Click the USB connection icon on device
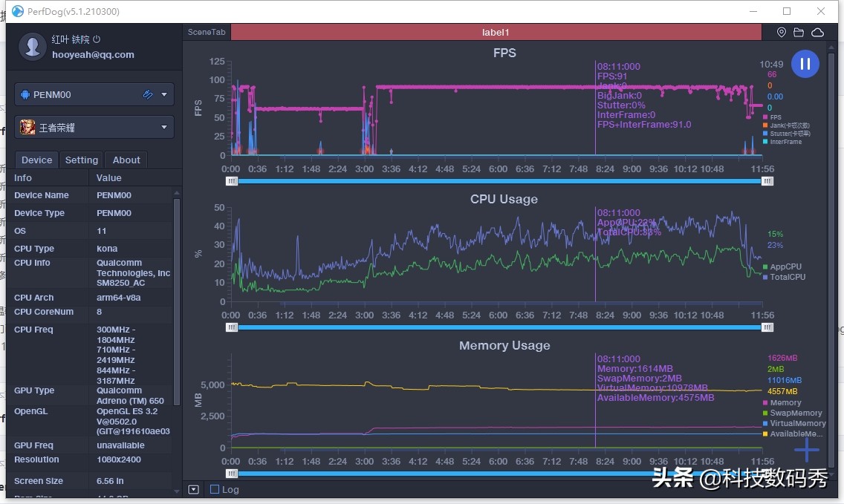Screen dimensions: 844x504 (x=148, y=94)
